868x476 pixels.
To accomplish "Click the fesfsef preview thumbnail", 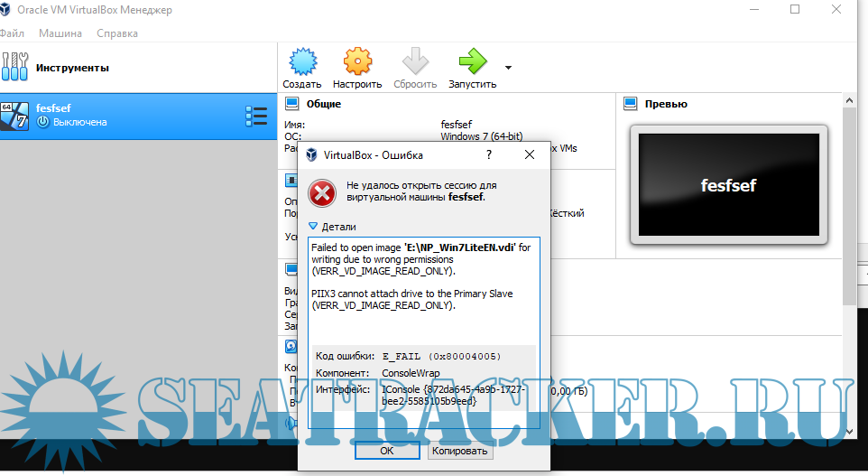I will click(x=728, y=185).
